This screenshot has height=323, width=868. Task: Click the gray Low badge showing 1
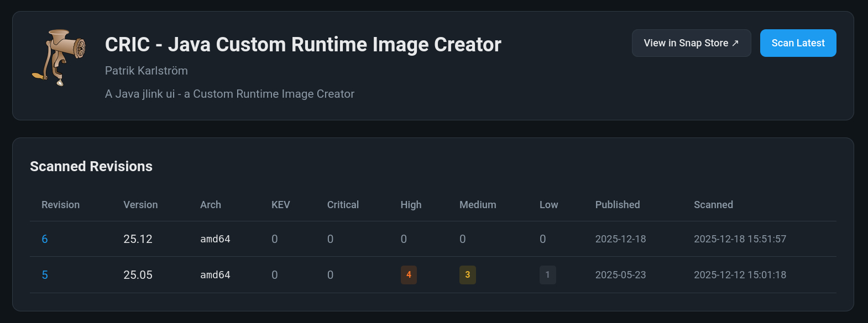click(x=547, y=275)
